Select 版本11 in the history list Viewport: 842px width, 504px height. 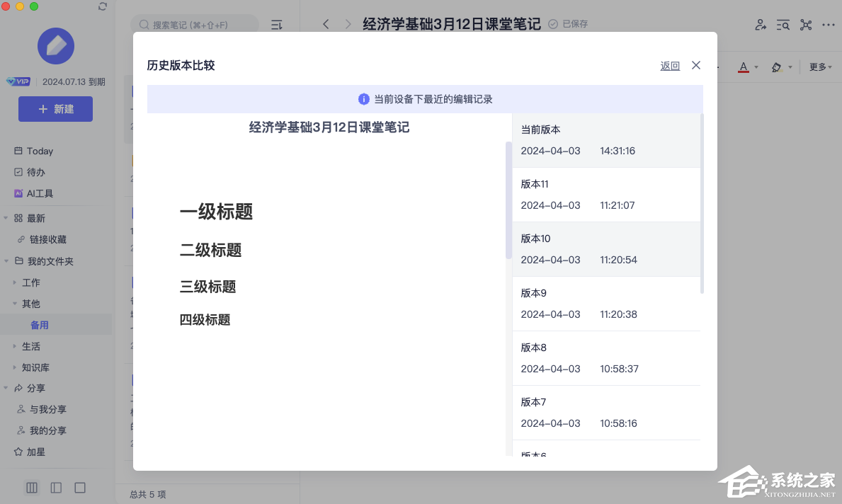606,195
